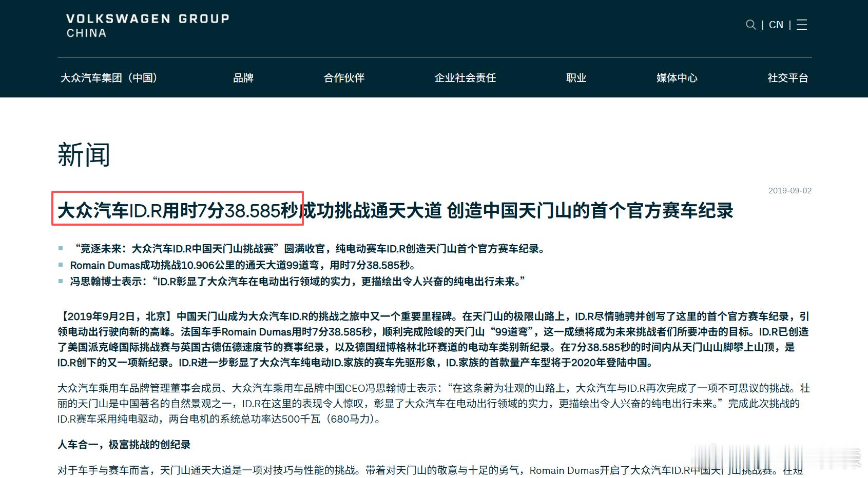Image resolution: width=868 pixels, height=478 pixels.
Task: Click the 冯思翰博士 quote bullet point
Action: (298, 282)
